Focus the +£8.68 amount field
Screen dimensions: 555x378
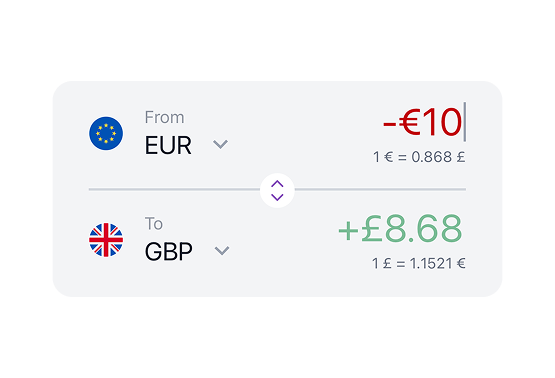coord(400,229)
